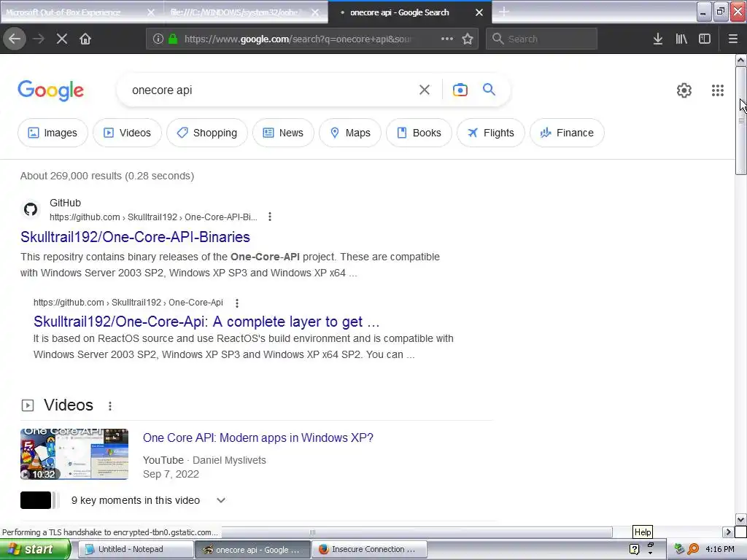Open One Core API: Modern apps video link
Viewport: 747px width, 560px height.
(258, 437)
